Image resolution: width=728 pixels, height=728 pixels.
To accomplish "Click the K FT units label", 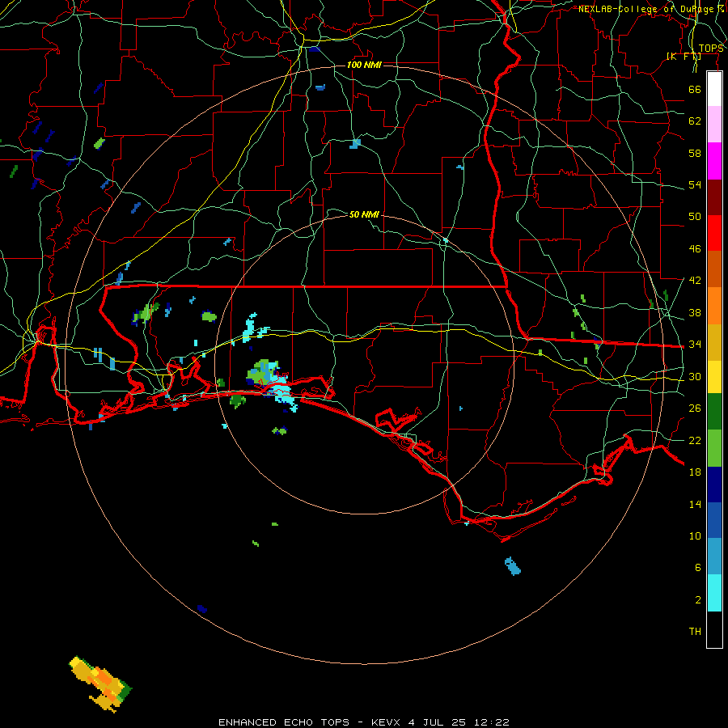I will pos(684,56).
